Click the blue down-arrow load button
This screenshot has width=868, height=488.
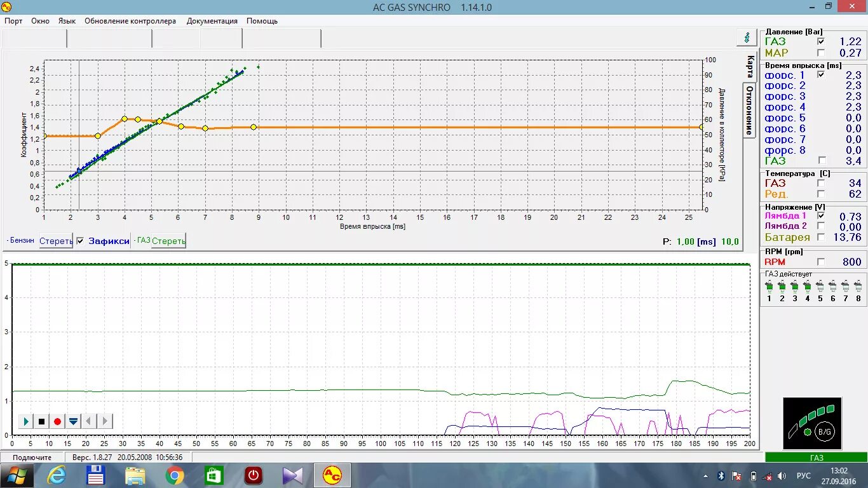click(73, 421)
